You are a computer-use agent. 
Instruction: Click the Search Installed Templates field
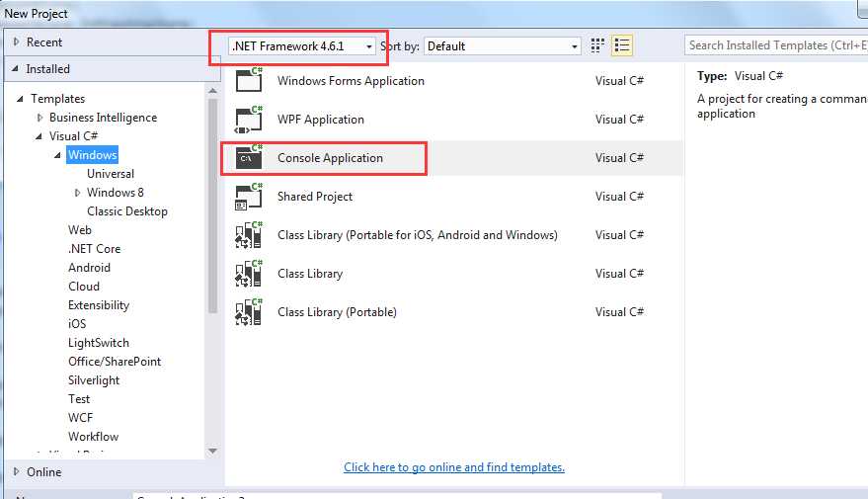[776, 45]
